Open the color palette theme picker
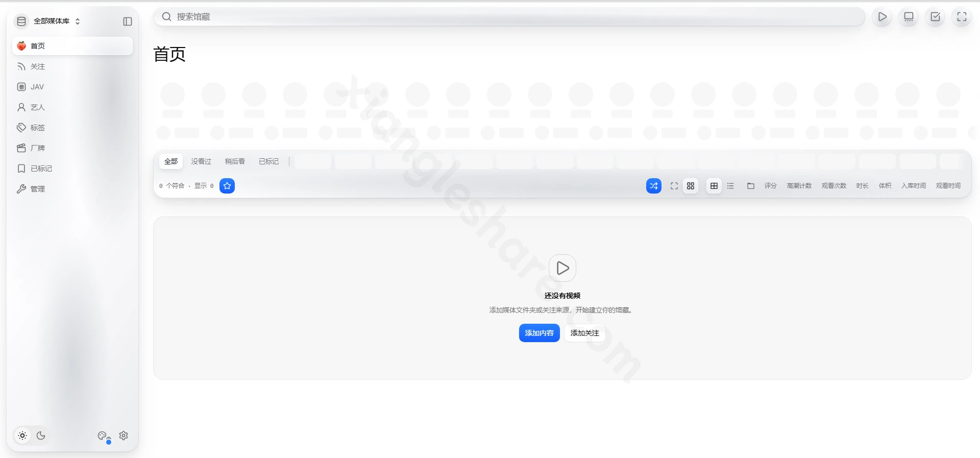 103,436
